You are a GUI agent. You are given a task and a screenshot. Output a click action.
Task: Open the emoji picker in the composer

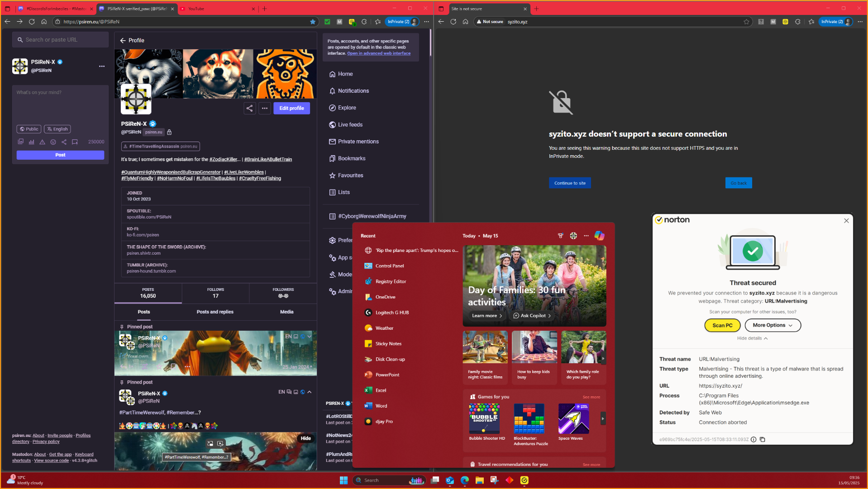pos(53,142)
